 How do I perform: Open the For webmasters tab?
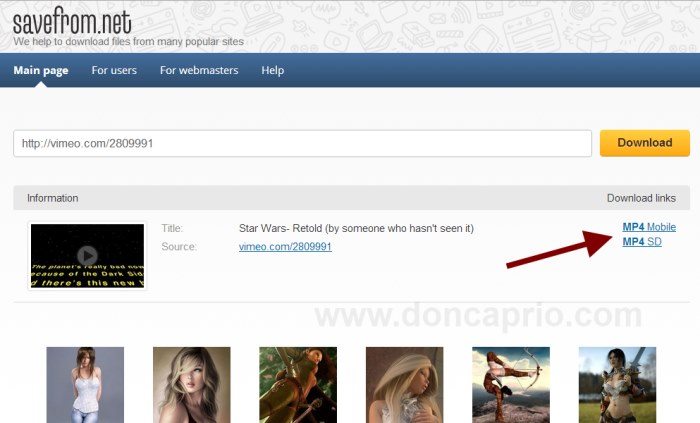199,70
